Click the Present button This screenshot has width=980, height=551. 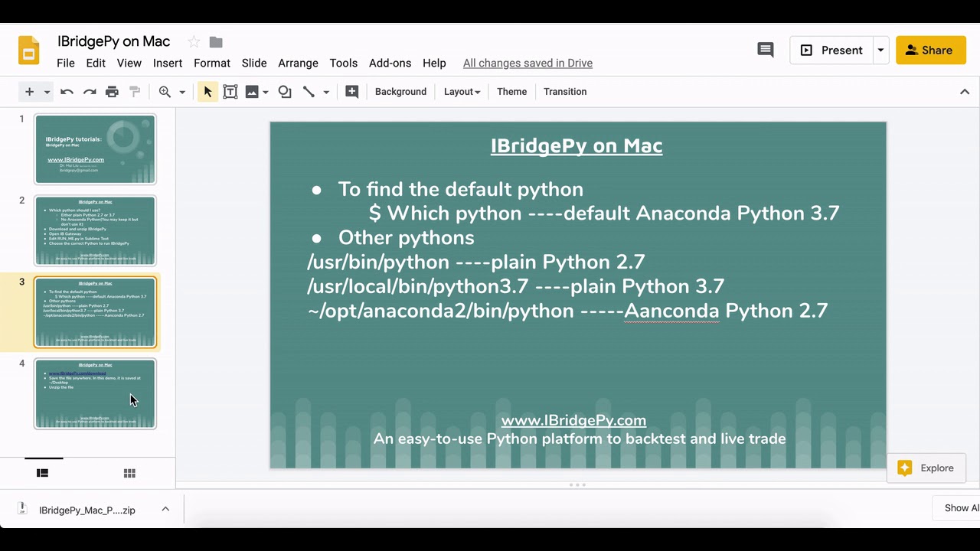pyautogui.click(x=831, y=51)
